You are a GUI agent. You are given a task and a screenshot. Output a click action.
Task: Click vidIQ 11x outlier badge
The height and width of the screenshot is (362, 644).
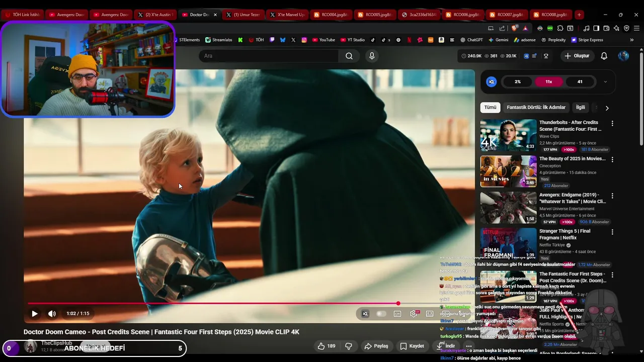coord(548,81)
